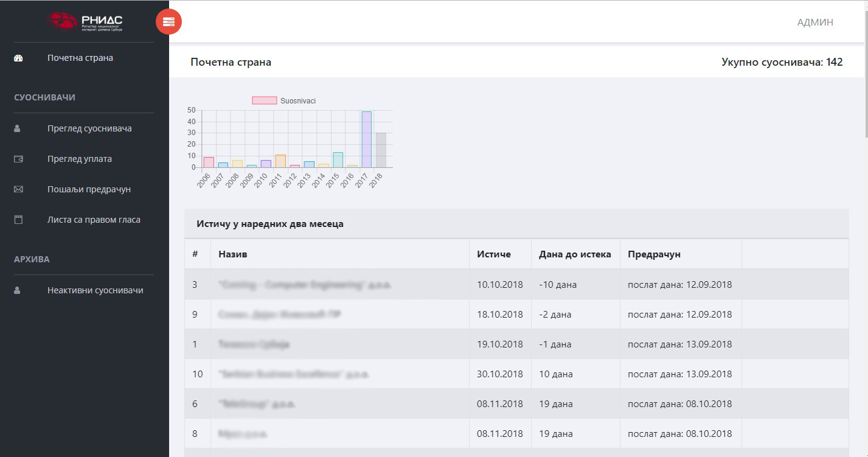This screenshot has height=457, width=868.
Task: Click the user icon beside Преглед суоснивача
Action: pos(18,129)
